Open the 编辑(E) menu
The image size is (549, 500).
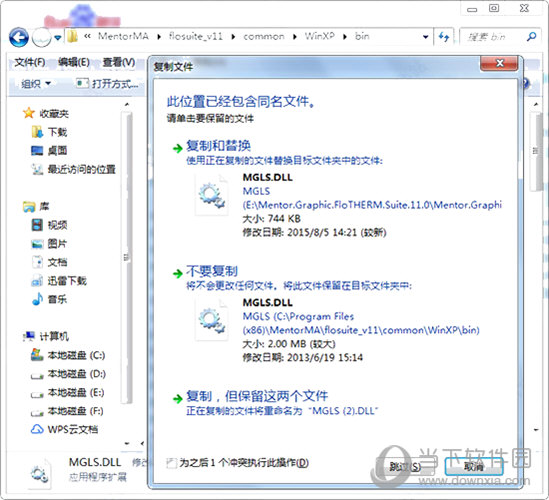74,62
